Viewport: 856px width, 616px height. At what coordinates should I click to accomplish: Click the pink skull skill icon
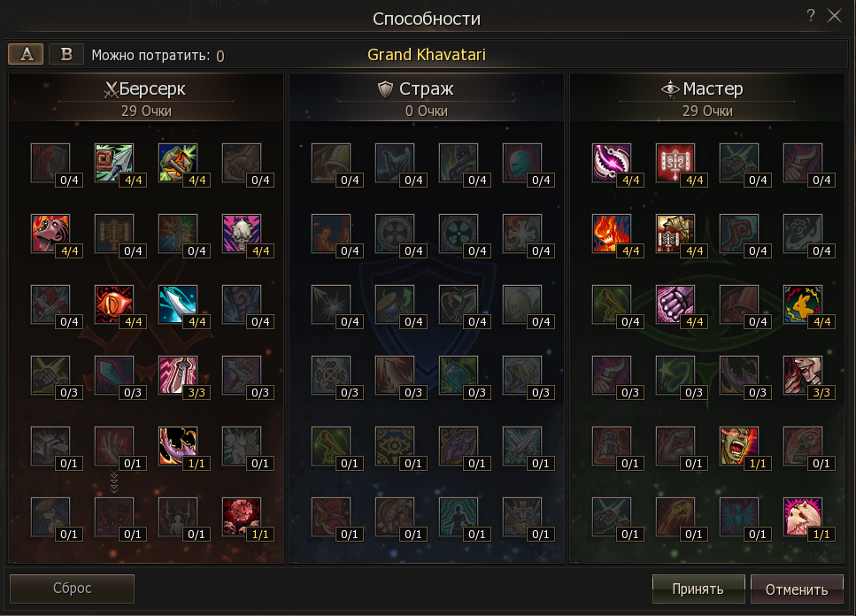tap(242, 234)
